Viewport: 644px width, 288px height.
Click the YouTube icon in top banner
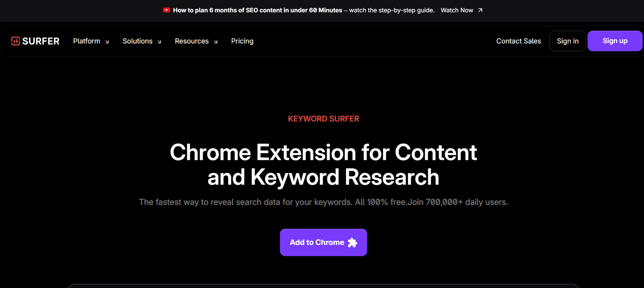167,10
